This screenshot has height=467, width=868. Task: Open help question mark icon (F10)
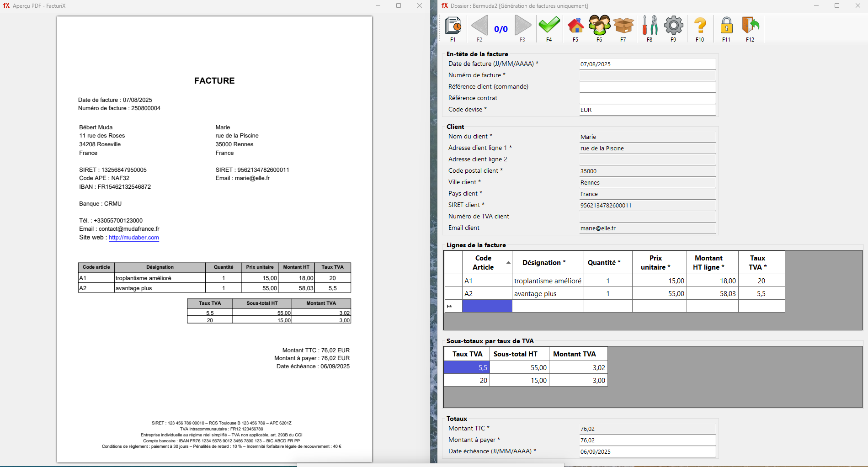(x=700, y=26)
